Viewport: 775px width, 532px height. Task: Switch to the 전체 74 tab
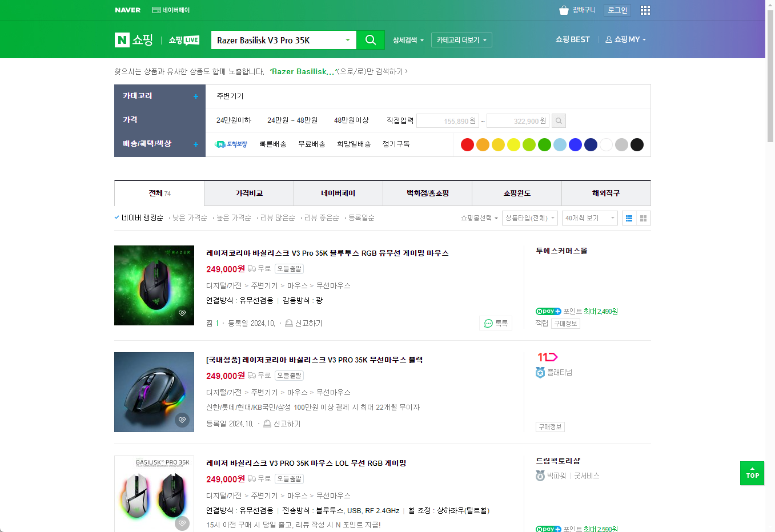159,193
